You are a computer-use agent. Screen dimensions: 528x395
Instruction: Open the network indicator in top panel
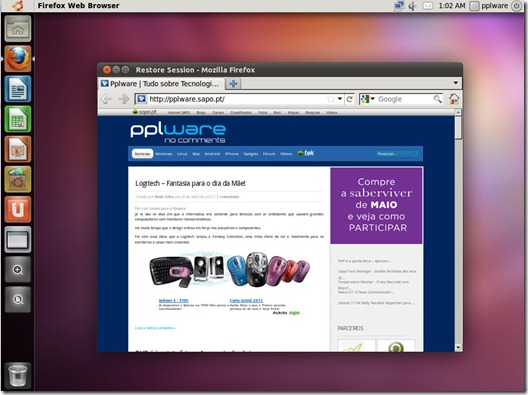point(399,6)
